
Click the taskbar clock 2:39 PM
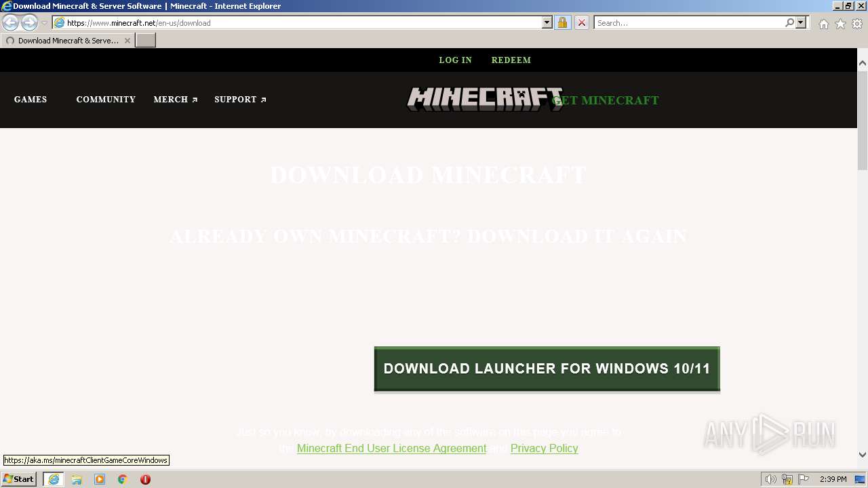(833, 479)
